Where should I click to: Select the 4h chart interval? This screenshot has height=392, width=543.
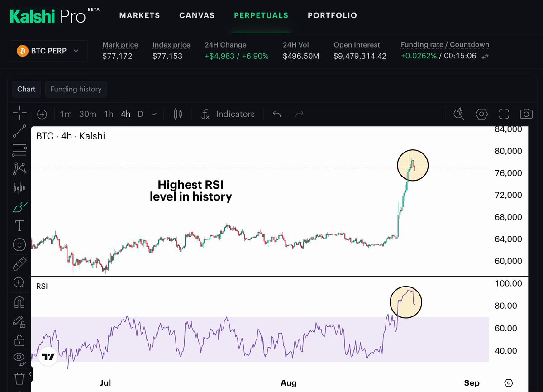pyautogui.click(x=125, y=114)
